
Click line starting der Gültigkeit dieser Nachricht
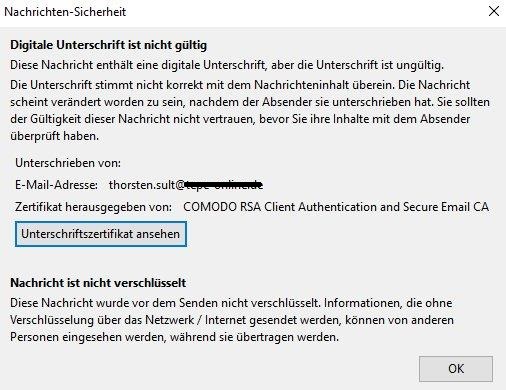tap(240, 119)
